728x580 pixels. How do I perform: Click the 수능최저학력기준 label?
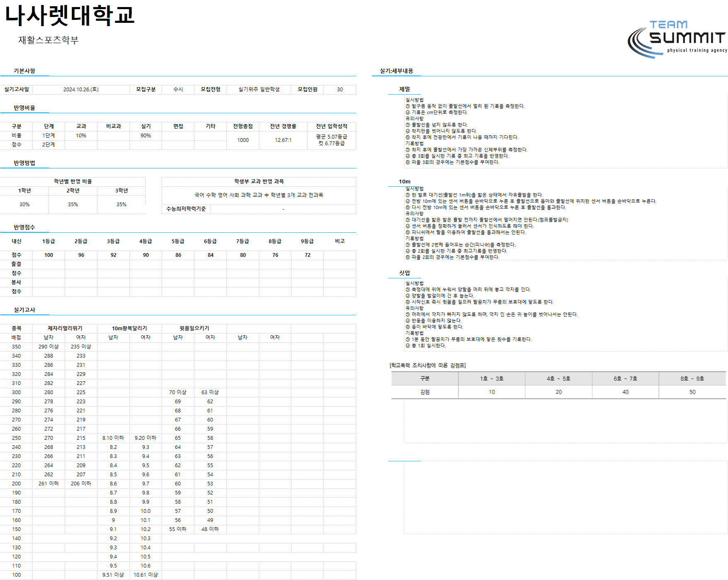coord(186,209)
